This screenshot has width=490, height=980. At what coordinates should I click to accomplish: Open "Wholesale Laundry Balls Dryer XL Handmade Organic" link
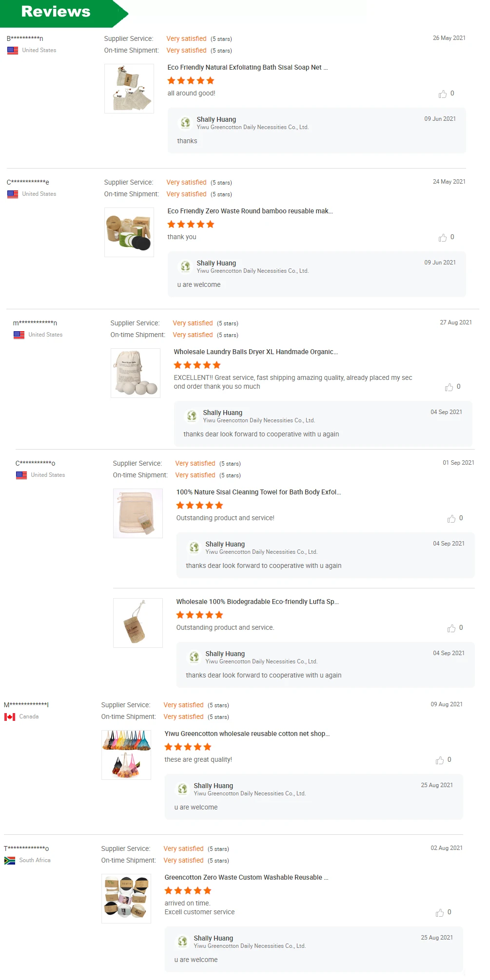coord(255,352)
